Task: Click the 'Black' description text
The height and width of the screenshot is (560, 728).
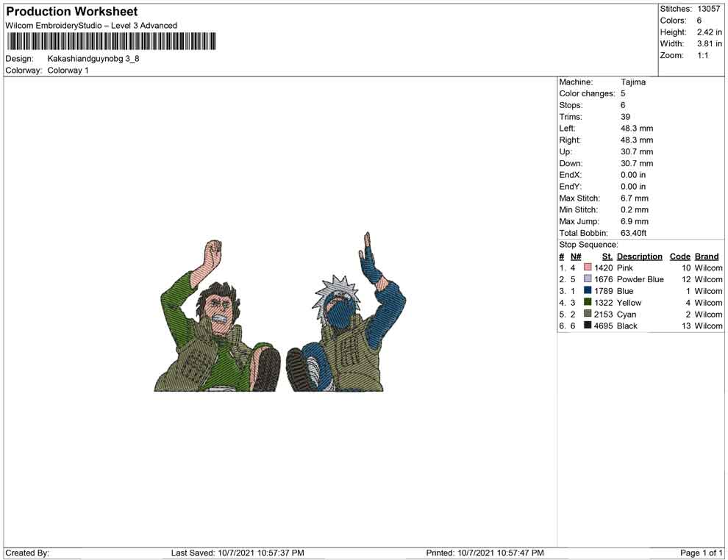Action: coord(627,326)
